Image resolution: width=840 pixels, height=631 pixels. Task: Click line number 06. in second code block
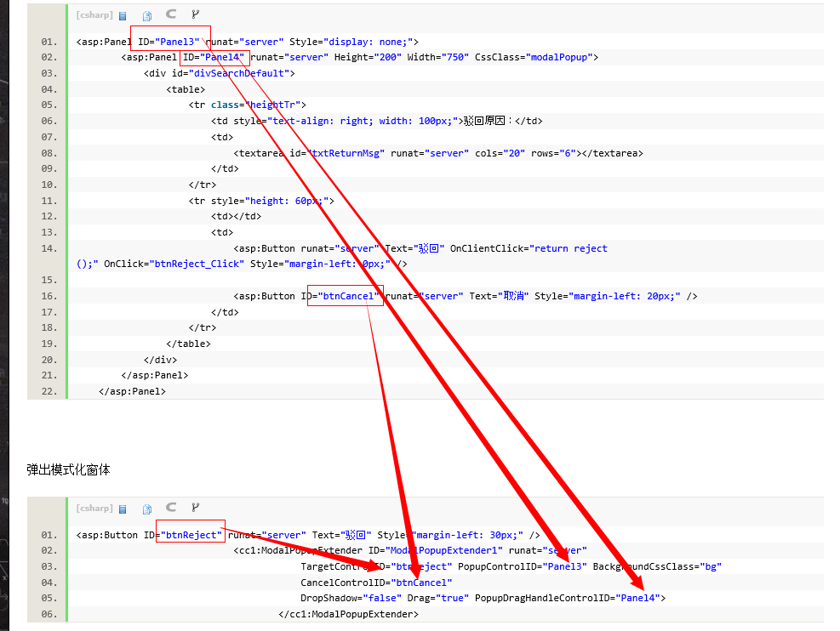point(49,614)
